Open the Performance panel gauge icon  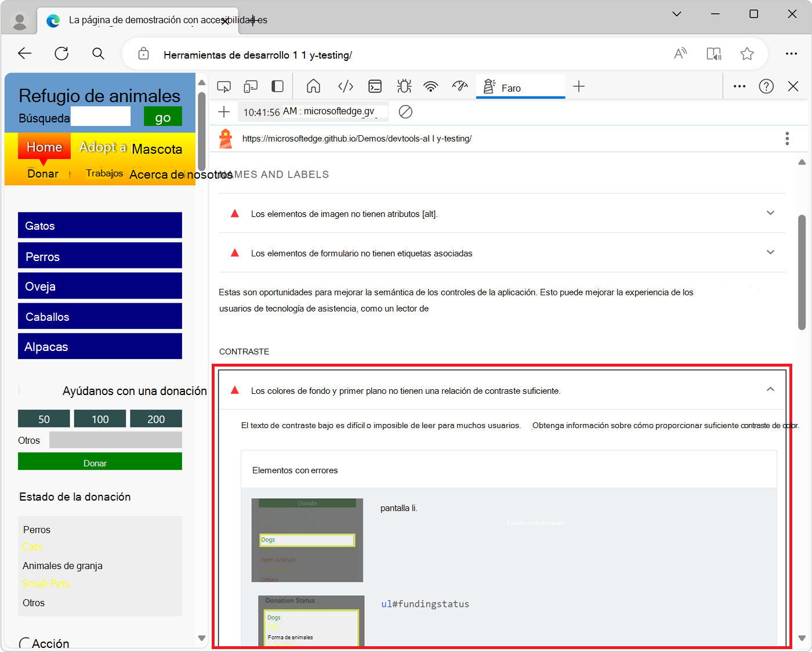click(459, 86)
